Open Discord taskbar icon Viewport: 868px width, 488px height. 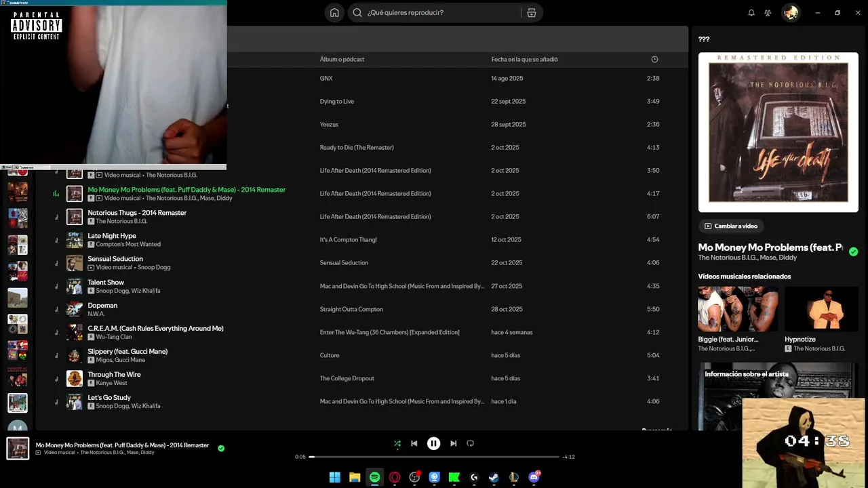534,477
